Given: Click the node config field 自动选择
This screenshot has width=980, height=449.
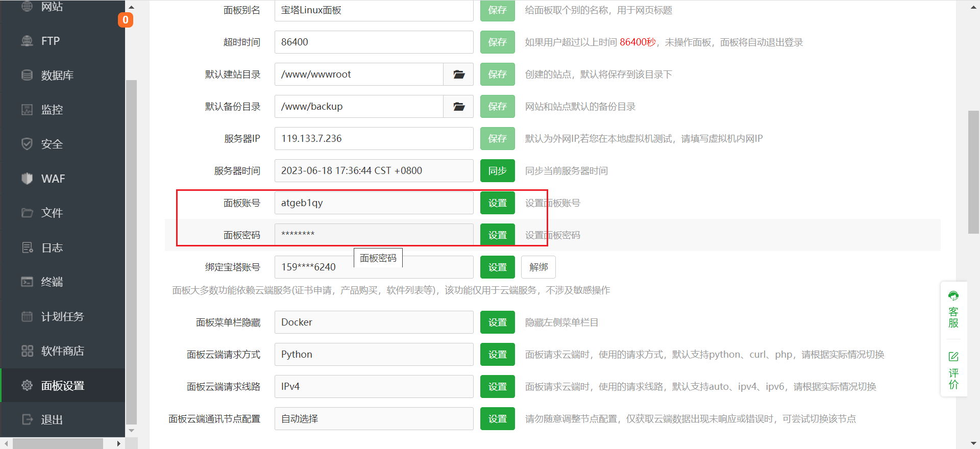Looking at the screenshot, I should point(374,419).
